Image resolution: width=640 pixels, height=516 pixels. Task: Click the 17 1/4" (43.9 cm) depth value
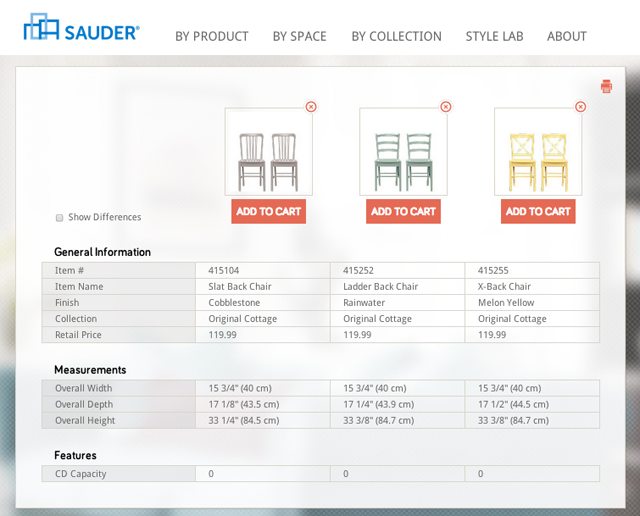point(378,404)
